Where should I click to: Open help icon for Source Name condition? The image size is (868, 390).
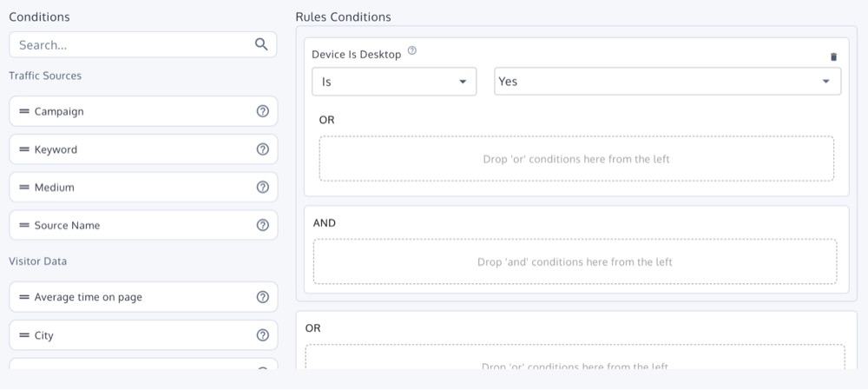263,225
